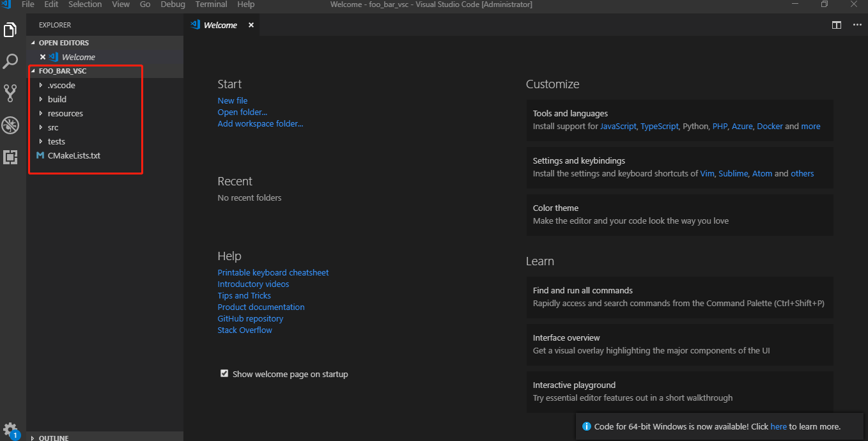Toggle Show welcome page on startup
The height and width of the screenshot is (441, 868).
(x=224, y=373)
